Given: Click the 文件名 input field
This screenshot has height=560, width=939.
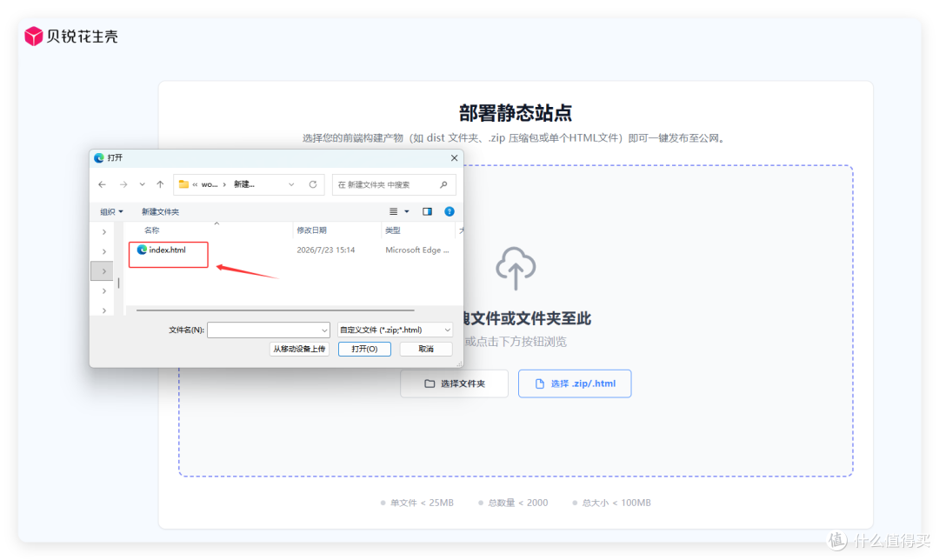Looking at the screenshot, I should [x=269, y=330].
